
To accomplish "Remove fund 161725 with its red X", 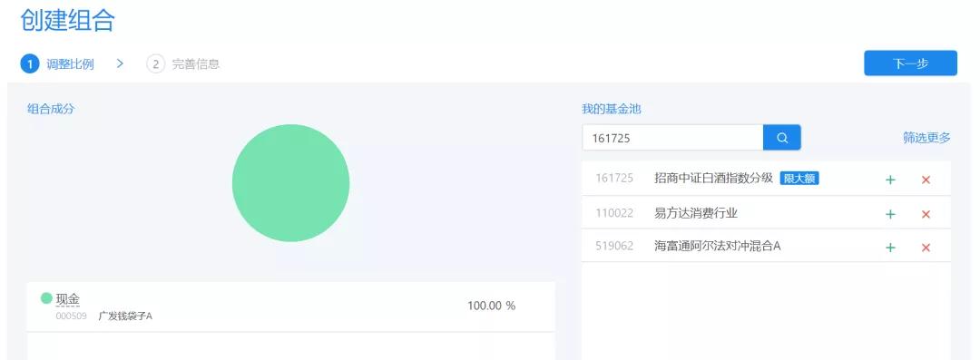I will coord(926,180).
